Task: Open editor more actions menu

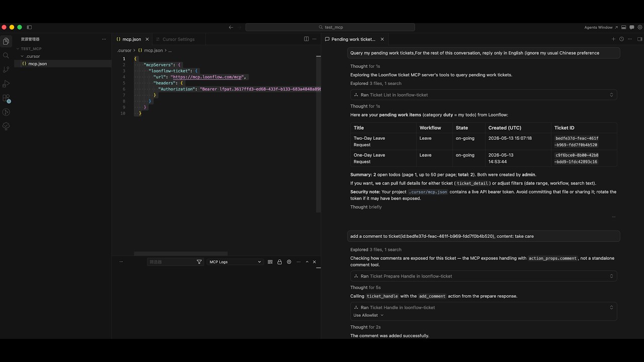Action: tap(314, 39)
